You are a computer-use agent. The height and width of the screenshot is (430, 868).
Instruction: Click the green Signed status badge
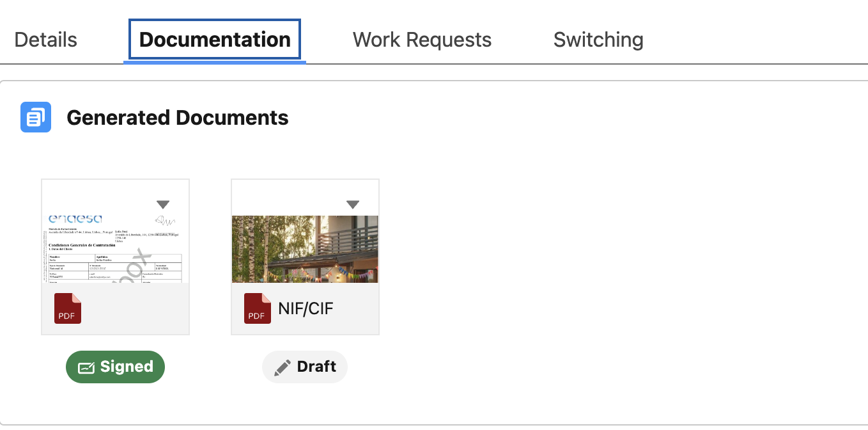point(115,367)
